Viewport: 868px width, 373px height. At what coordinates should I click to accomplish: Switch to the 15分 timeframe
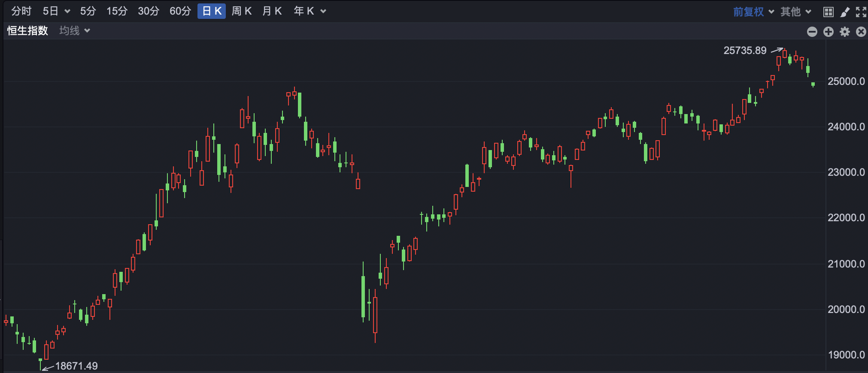pyautogui.click(x=117, y=11)
